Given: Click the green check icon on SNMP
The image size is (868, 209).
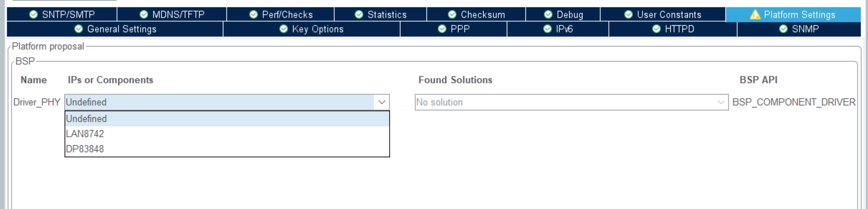Looking at the screenshot, I should click(x=783, y=29).
